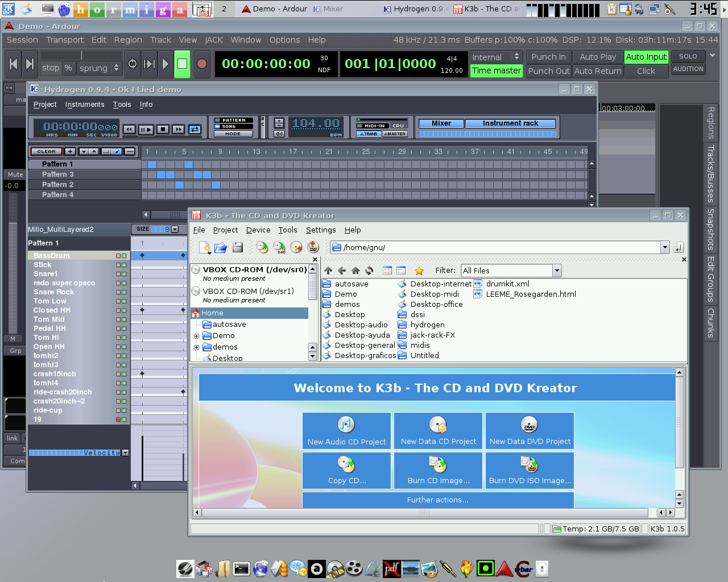Open Hydrogen pattern SIZE dropdown
The image size is (728, 582).
[x=175, y=229]
